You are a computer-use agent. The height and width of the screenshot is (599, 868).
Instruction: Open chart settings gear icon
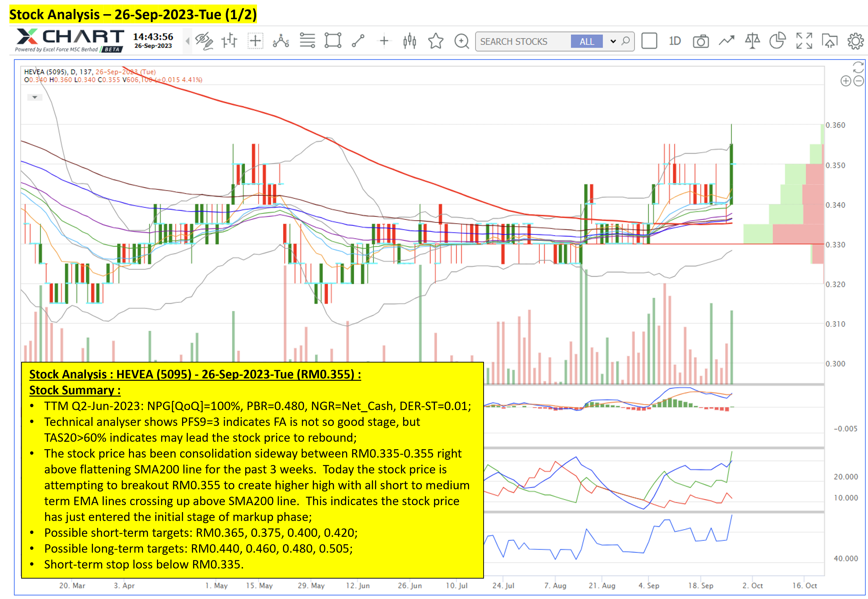[x=855, y=41]
